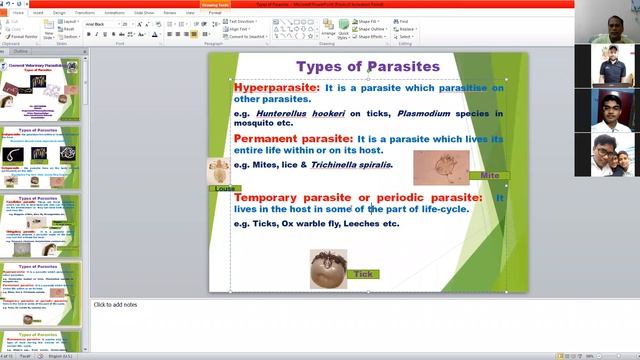Expand the Section dropdown in Slides group
Image resolution: width=640 pixels, height=360 pixels.
pyautogui.click(x=69, y=37)
